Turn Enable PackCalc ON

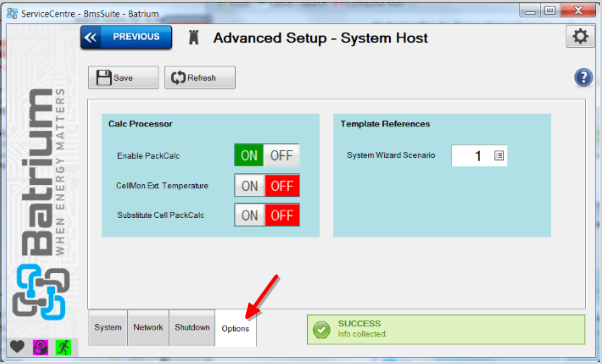click(x=249, y=155)
